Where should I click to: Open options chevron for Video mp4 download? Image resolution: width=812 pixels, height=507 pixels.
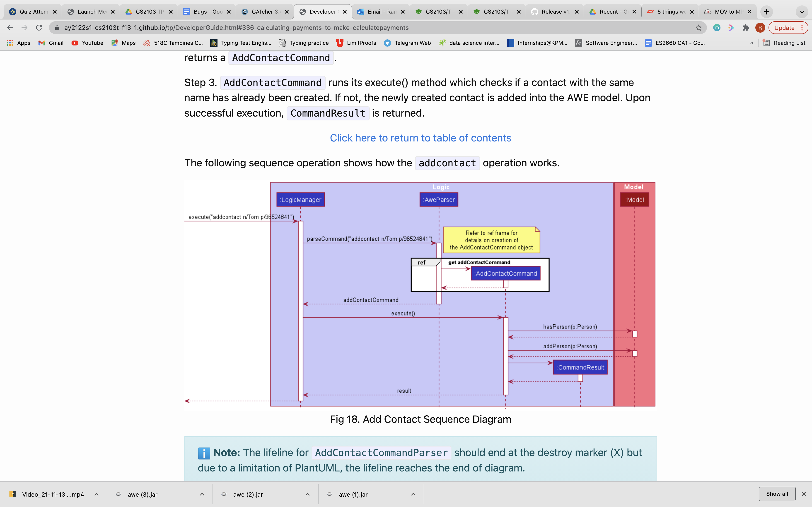(x=96, y=494)
